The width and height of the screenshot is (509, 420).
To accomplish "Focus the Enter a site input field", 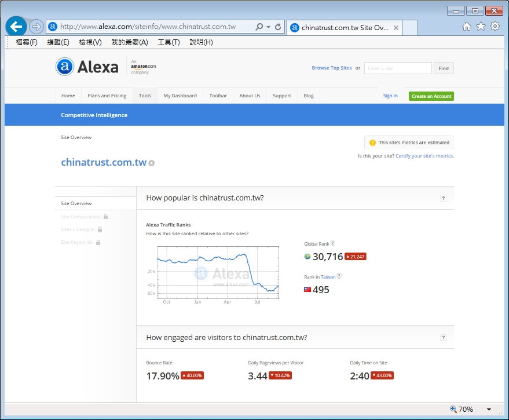I will 398,68.
